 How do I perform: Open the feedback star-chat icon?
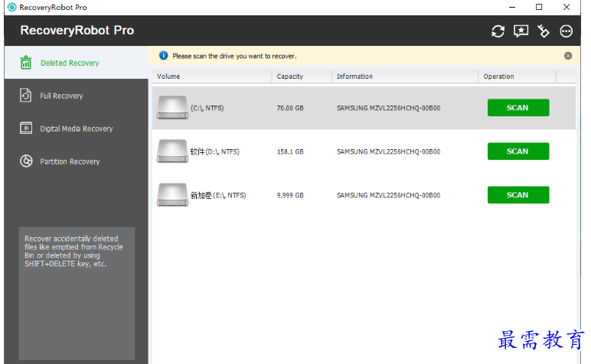pyautogui.click(x=521, y=31)
